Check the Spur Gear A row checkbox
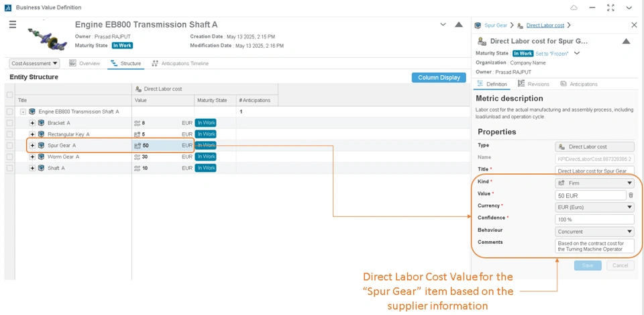The height and width of the screenshot is (315, 644). (9, 146)
